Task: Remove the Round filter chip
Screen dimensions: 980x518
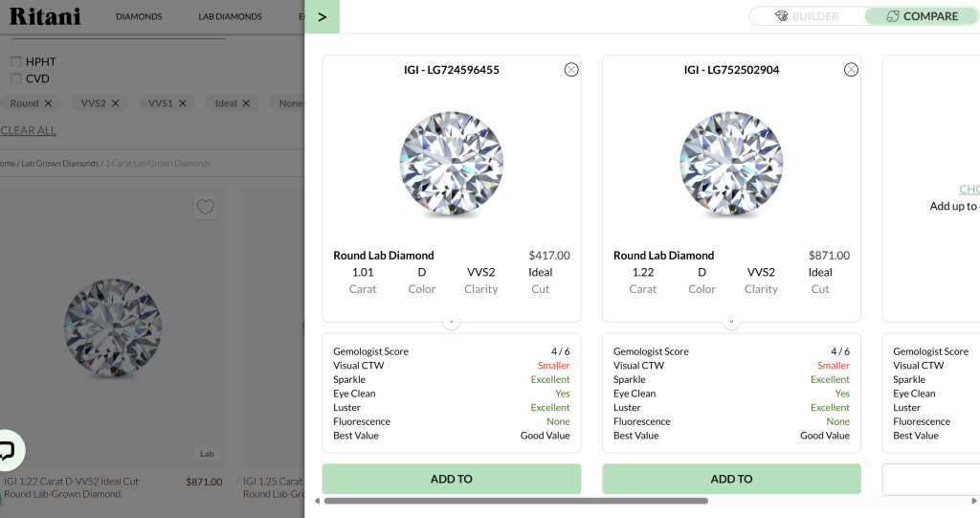Action: click(48, 103)
